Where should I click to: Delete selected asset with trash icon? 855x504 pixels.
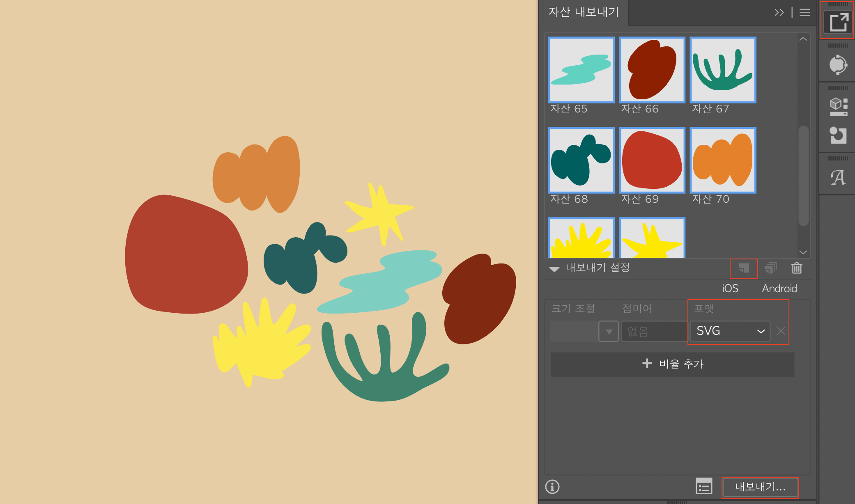tap(797, 268)
